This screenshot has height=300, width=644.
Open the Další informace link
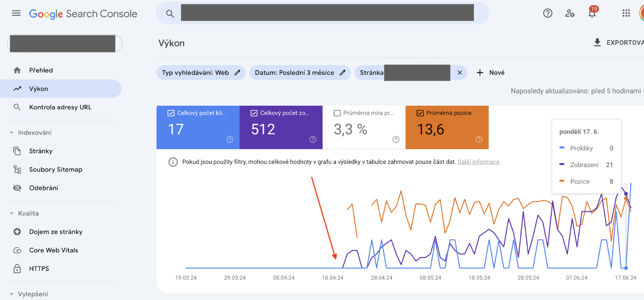click(478, 162)
